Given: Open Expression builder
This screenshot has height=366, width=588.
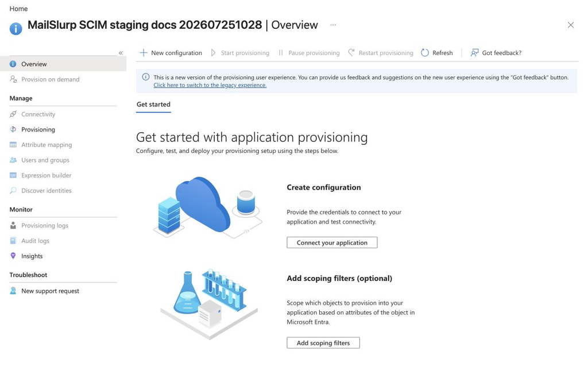Looking at the screenshot, I should (46, 175).
